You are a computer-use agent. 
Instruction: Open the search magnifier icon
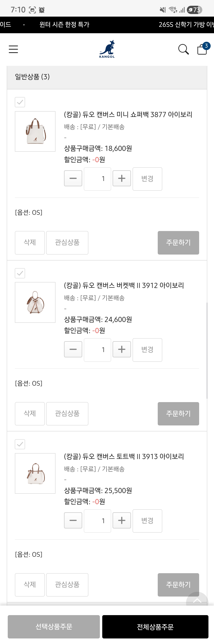click(x=183, y=49)
